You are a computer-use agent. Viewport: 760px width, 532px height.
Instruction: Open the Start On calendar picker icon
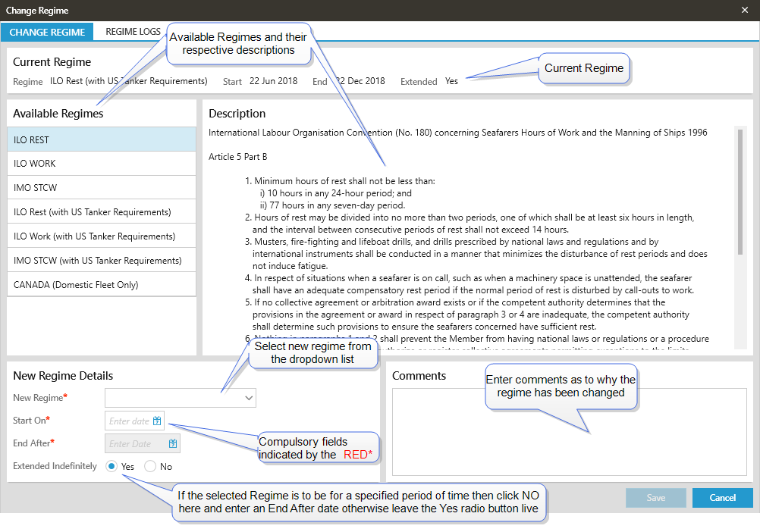click(157, 421)
